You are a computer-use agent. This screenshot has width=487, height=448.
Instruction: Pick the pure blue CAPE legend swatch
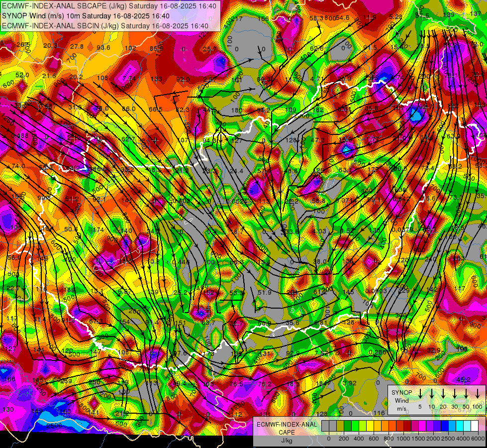(x=445, y=426)
